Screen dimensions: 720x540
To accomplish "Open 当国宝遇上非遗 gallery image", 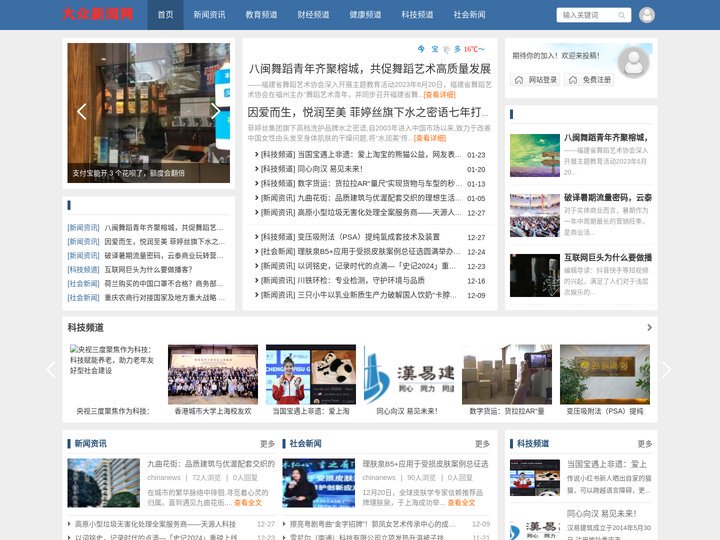I will coord(311,374).
